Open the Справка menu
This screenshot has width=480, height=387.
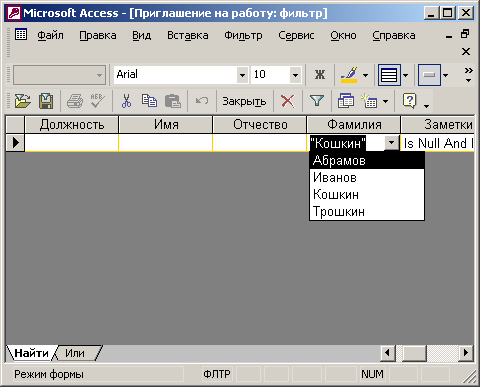pyautogui.click(x=394, y=35)
